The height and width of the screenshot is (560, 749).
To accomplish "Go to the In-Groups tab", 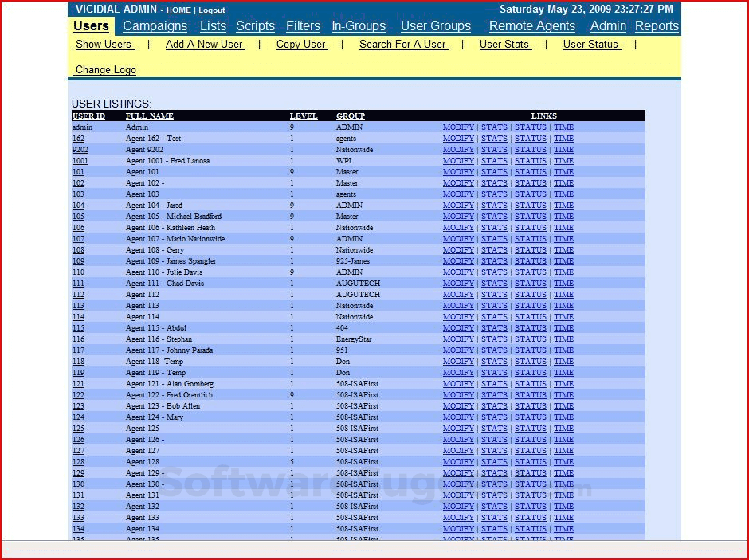I will [359, 26].
